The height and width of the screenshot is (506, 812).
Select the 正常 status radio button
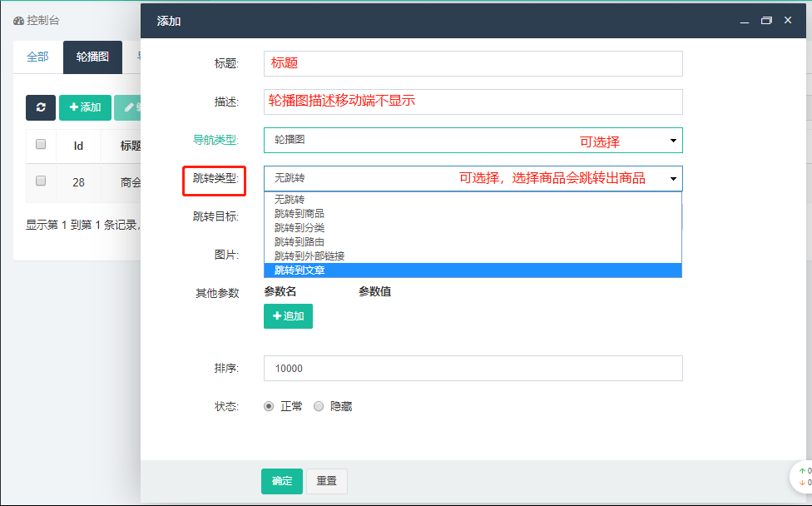[269, 406]
